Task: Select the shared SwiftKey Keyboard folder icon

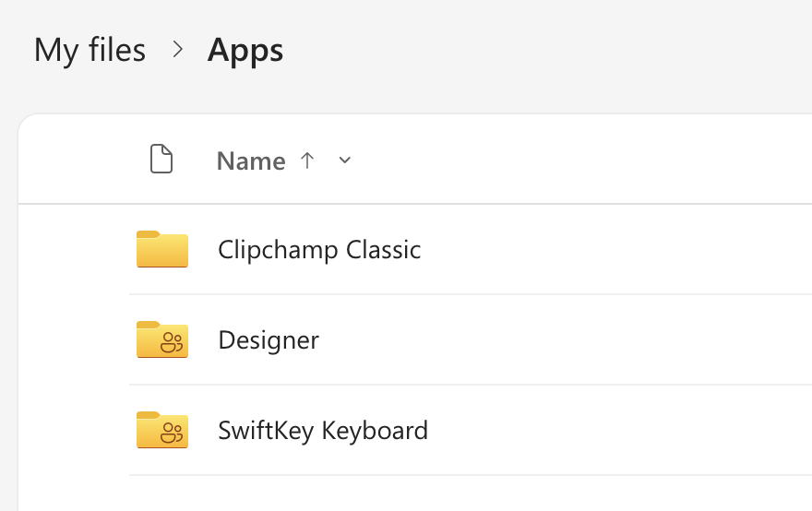Action: tap(162, 430)
